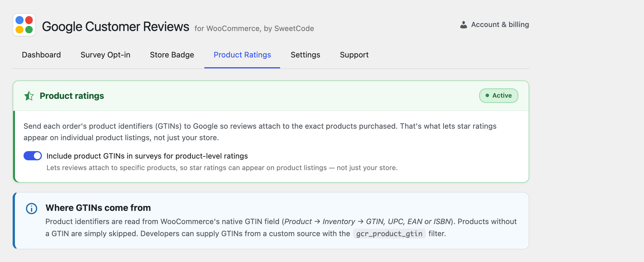This screenshot has height=262, width=644.
Task: Open the Settings tab
Action: (x=305, y=55)
